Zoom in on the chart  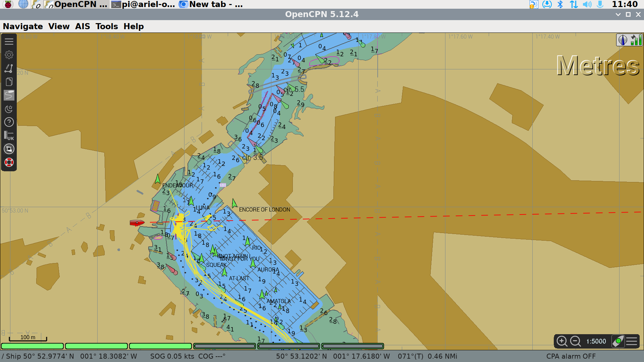[x=562, y=341]
